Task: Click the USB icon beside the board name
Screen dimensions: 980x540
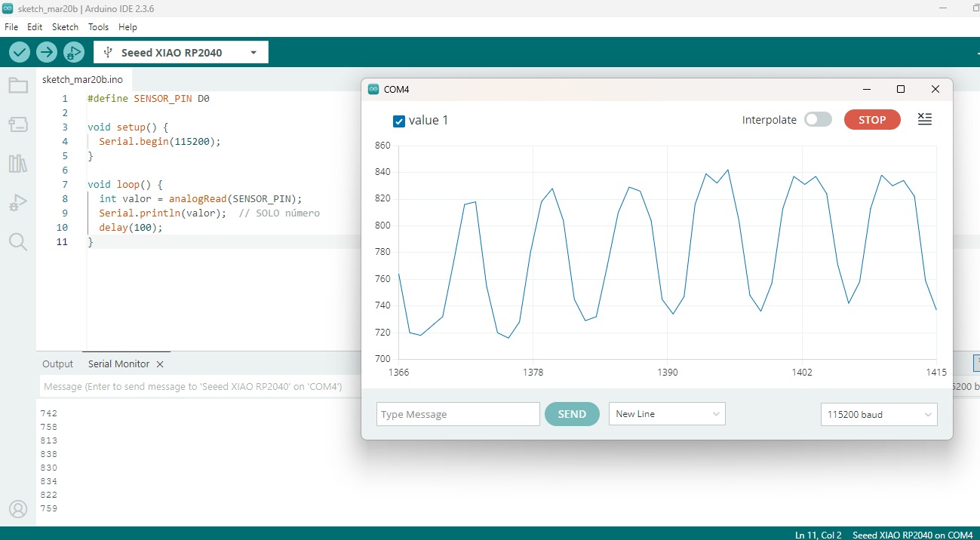Action: click(109, 53)
